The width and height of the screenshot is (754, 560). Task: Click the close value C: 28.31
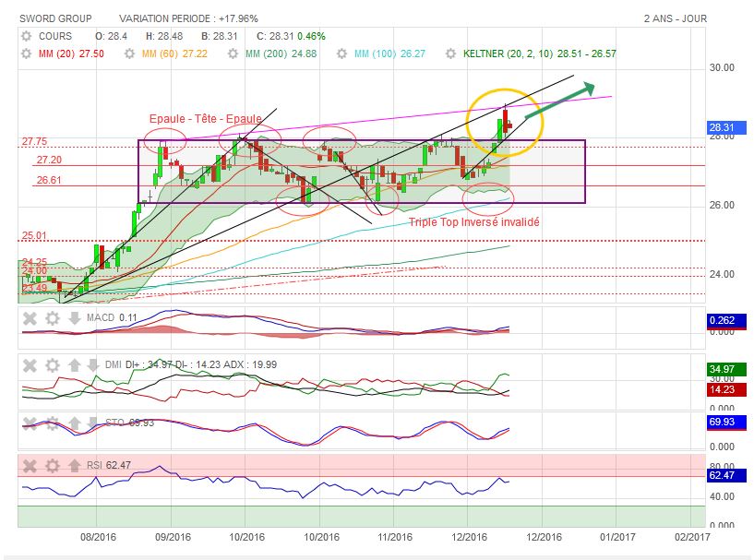275,36
